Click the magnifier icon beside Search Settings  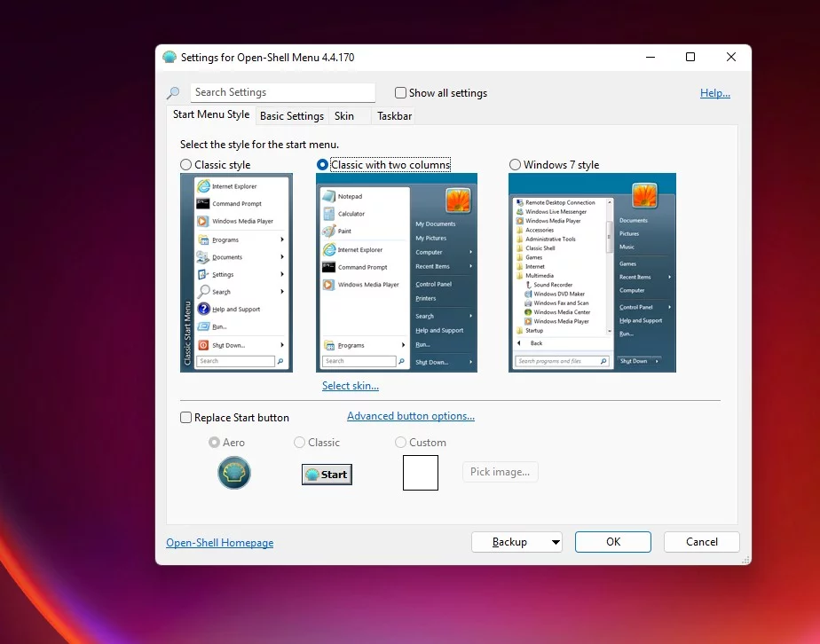pos(173,93)
